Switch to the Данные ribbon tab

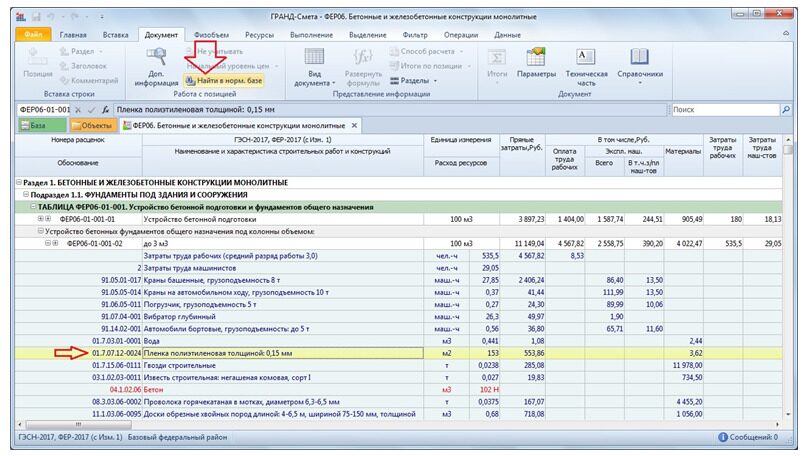[507, 35]
